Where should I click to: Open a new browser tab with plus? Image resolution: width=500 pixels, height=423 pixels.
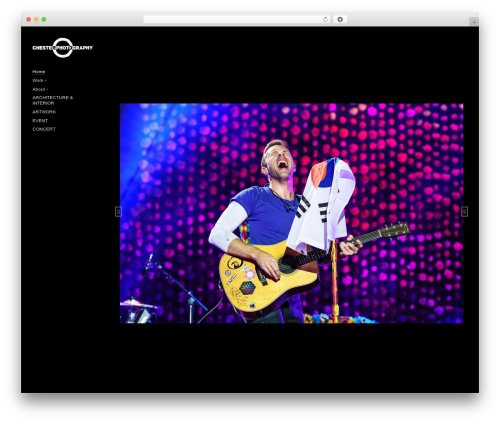tap(474, 22)
